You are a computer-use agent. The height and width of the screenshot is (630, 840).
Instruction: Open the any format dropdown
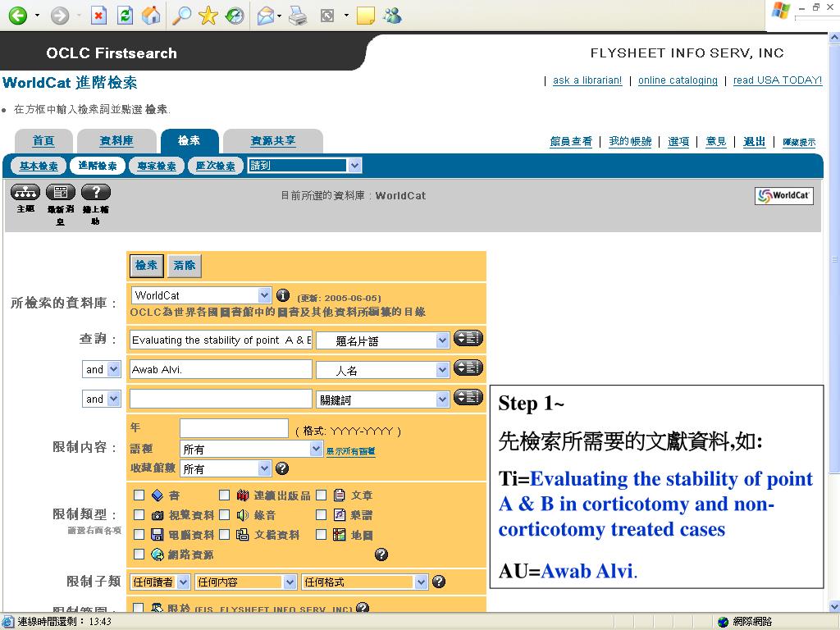(x=365, y=582)
